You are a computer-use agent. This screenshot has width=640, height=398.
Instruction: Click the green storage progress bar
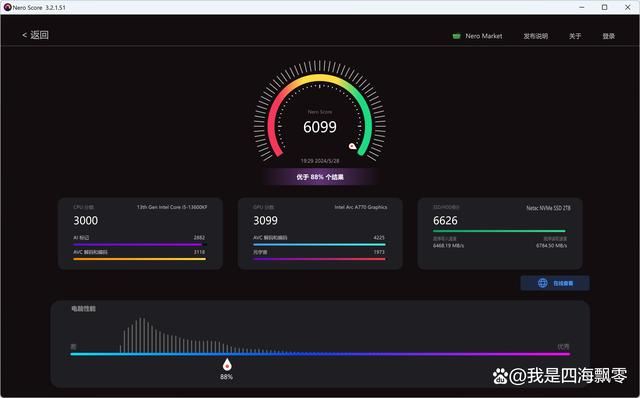[x=499, y=231]
